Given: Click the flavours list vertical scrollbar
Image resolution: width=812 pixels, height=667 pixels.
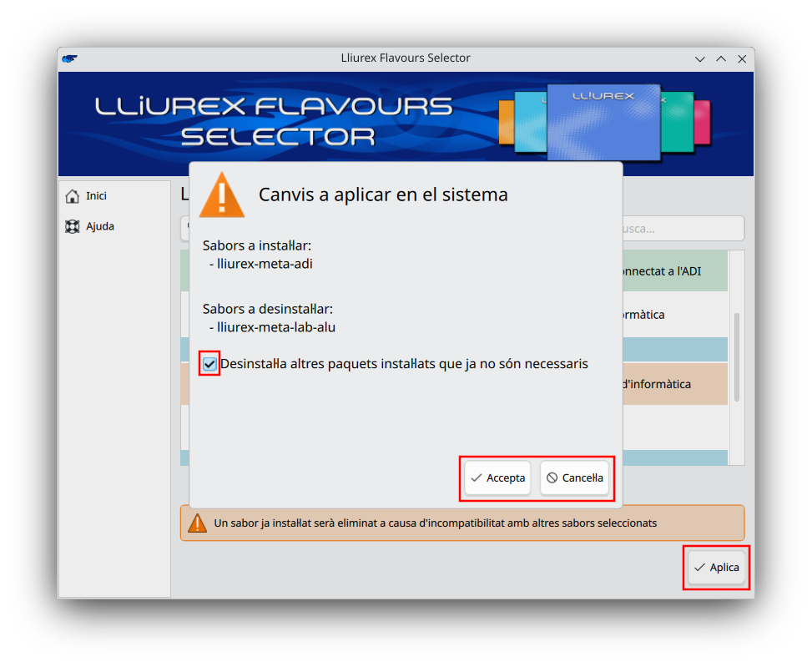Looking at the screenshot, I should click(x=736, y=357).
